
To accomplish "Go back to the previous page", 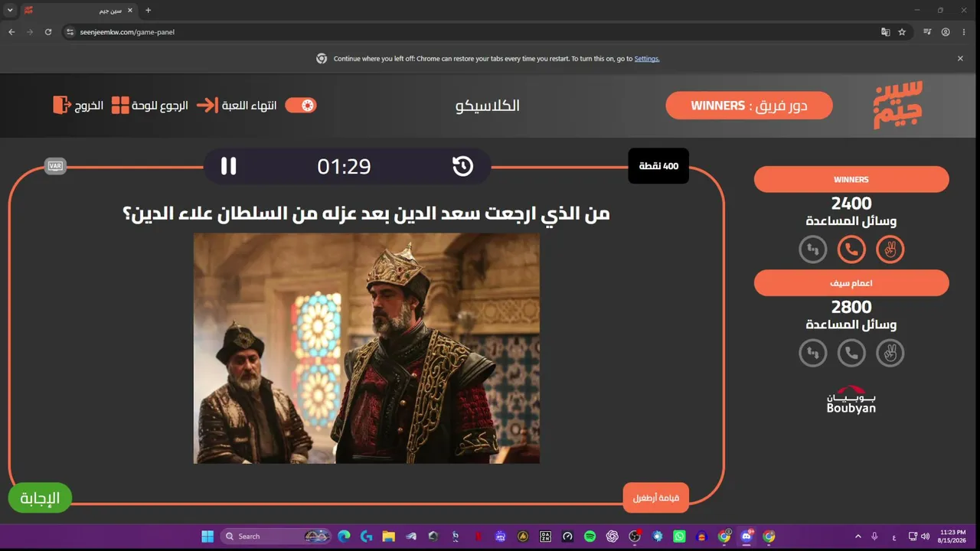I will 11,32.
